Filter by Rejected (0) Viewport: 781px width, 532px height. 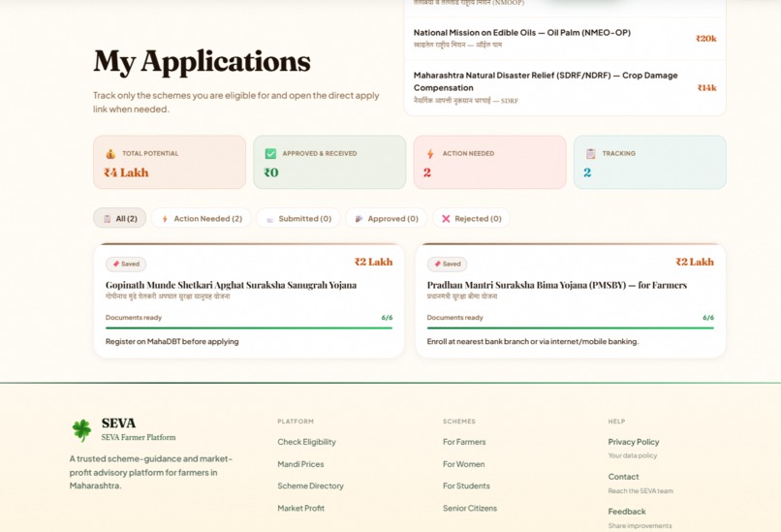(x=472, y=218)
